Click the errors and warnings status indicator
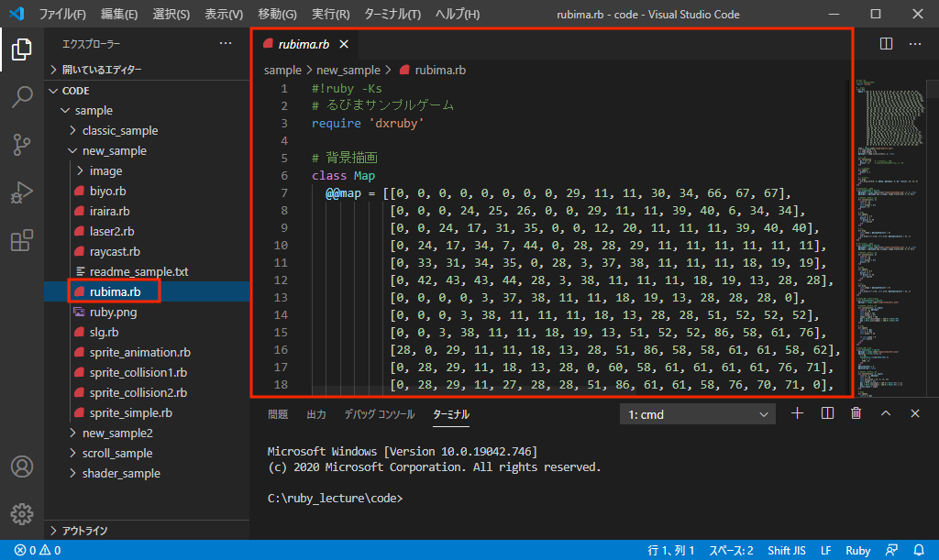This screenshot has height=560, width=939. 37,551
